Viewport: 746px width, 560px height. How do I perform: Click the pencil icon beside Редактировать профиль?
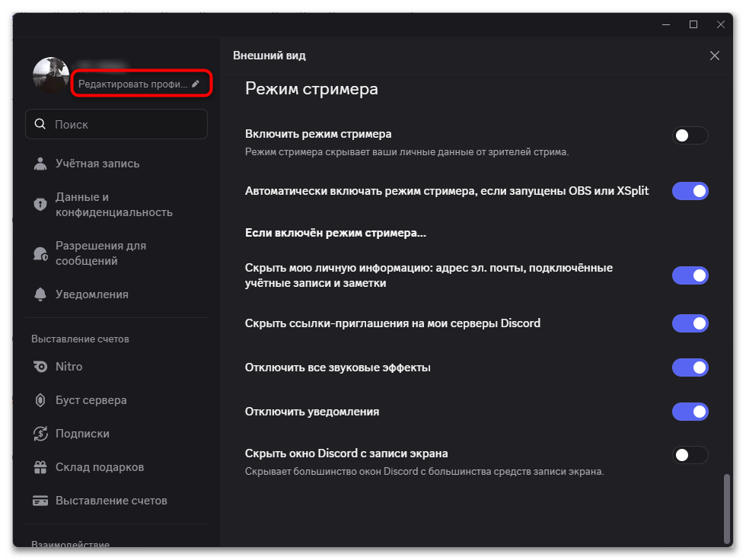click(195, 84)
